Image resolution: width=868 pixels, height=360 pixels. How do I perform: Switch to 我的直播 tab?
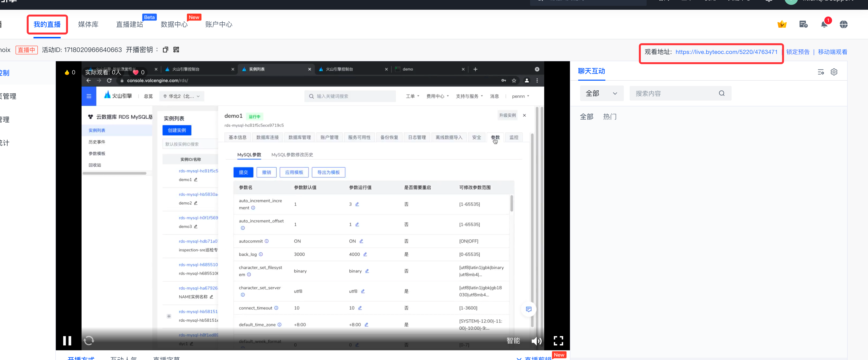[x=47, y=24]
